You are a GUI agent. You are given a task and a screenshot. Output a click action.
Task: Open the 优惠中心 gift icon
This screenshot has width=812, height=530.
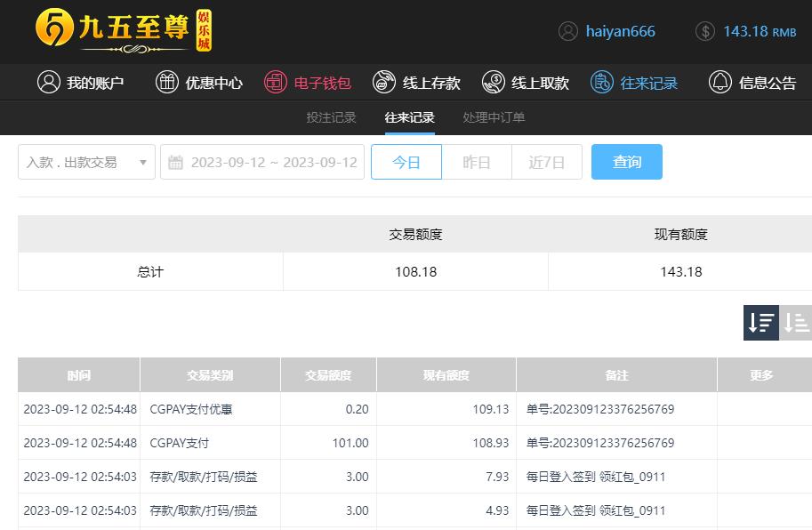(x=167, y=83)
